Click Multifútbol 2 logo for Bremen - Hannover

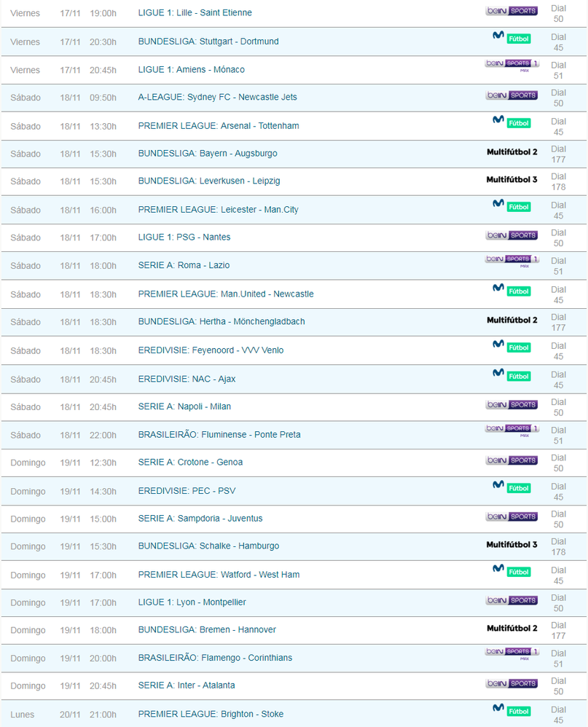click(x=512, y=628)
